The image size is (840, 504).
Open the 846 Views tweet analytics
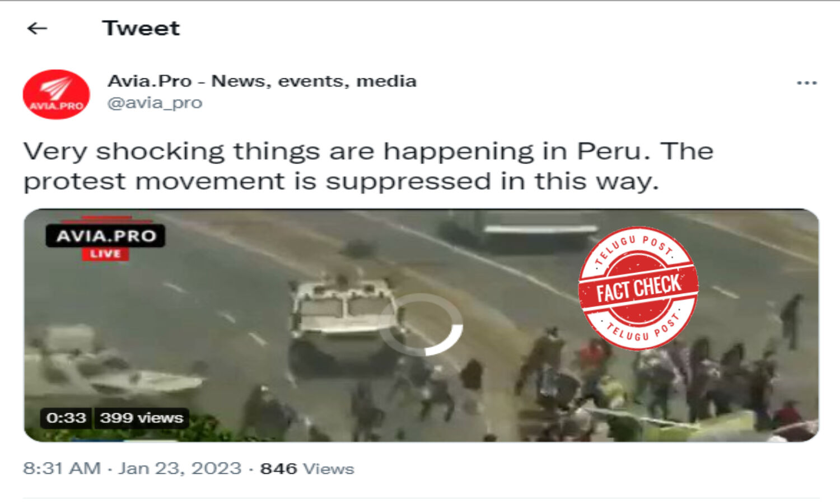click(307, 469)
